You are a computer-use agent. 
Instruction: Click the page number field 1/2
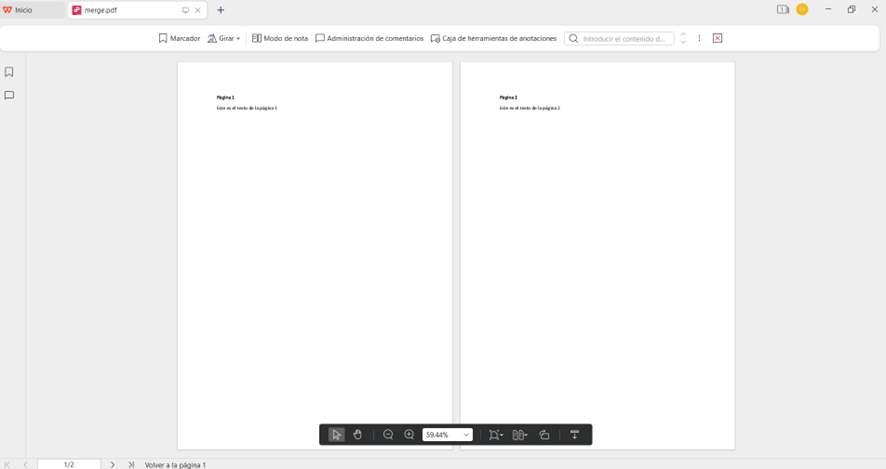point(69,464)
